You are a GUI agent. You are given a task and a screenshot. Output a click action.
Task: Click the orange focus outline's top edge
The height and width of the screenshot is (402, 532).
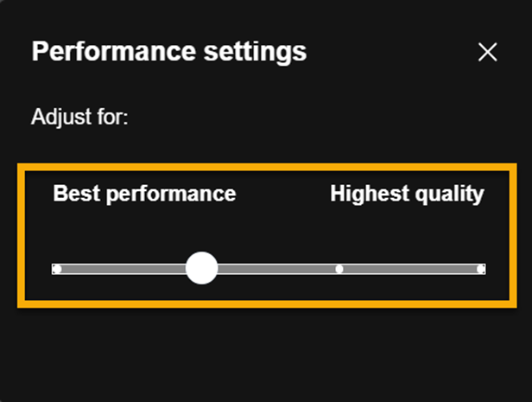(267, 167)
